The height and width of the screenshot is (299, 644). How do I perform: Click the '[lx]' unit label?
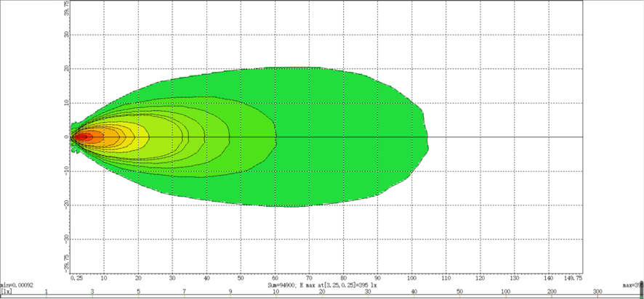[6, 292]
